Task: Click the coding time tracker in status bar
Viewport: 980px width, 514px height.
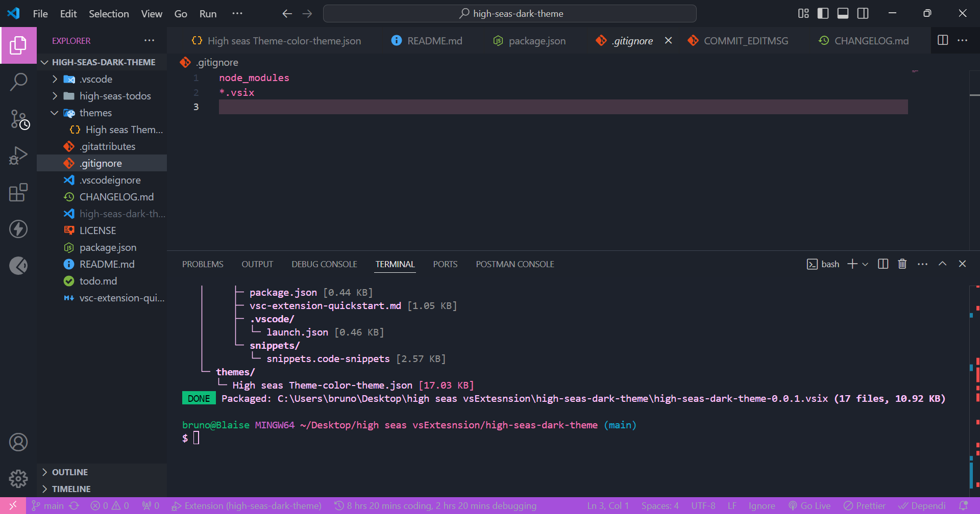Action: (435, 506)
